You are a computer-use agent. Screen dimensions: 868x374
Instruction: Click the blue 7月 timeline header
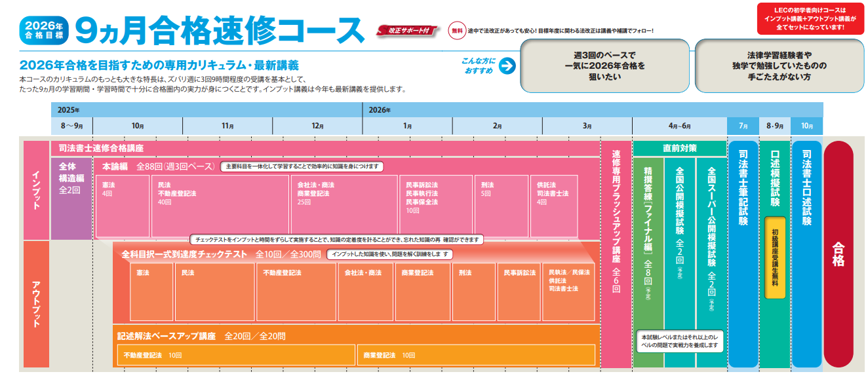[x=742, y=126]
